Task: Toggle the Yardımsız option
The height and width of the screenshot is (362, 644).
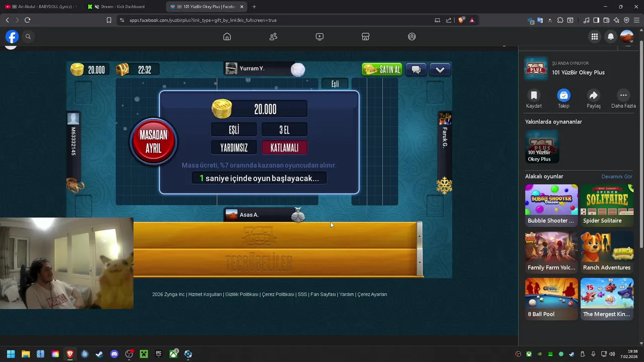Action: [x=234, y=147]
